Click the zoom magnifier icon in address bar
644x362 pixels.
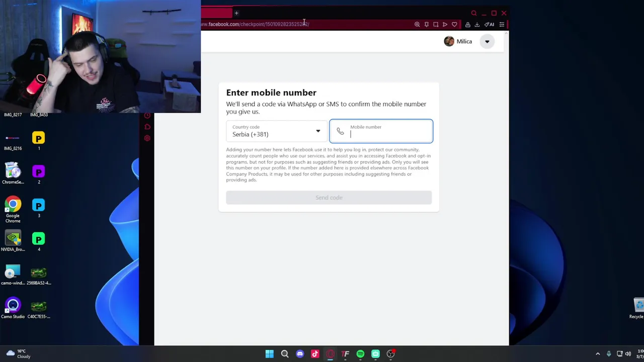pos(417,24)
